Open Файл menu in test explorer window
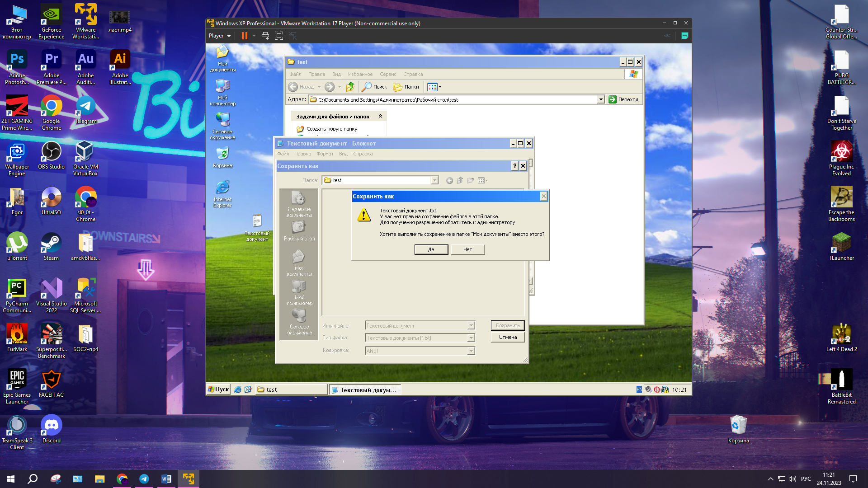The image size is (868, 488). point(295,74)
